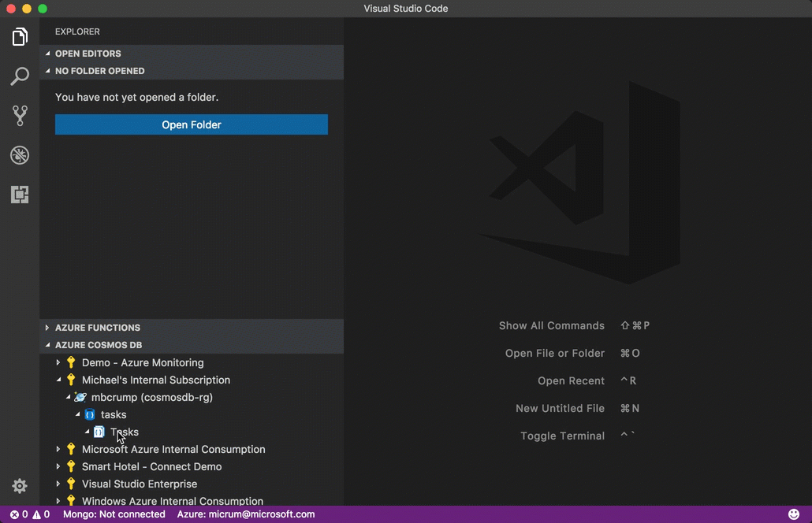The image size is (812, 523).
Task: Click key icon beside Michael's Internal Subscription
Action: [x=71, y=380]
